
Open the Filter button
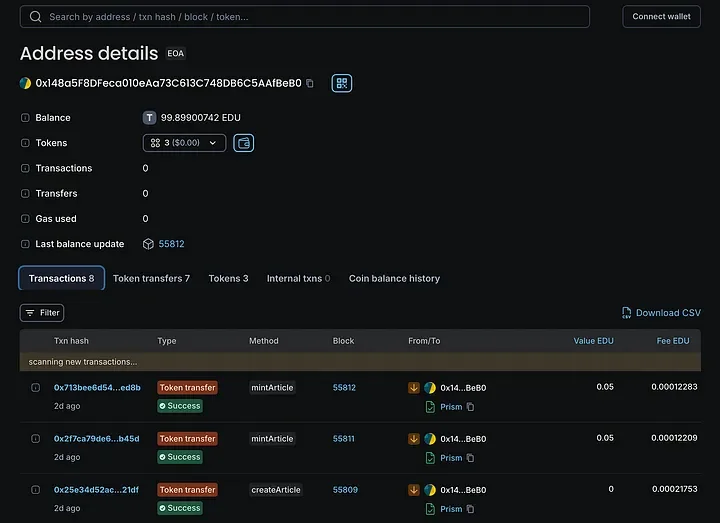[42, 313]
